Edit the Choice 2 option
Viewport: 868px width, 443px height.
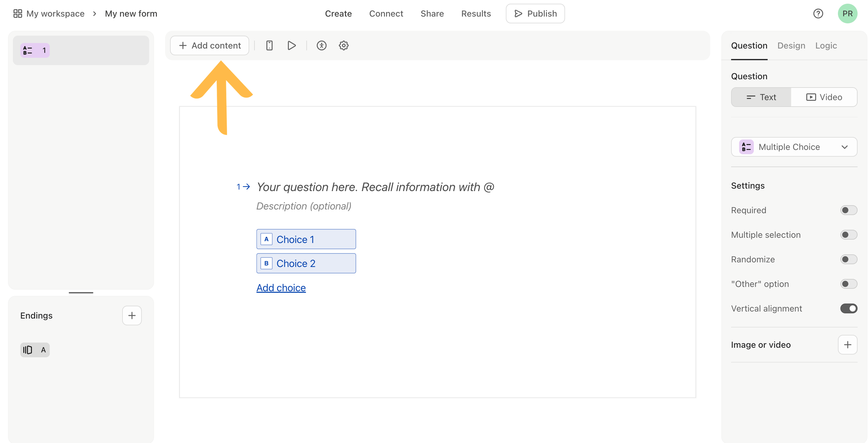[306, 263]
